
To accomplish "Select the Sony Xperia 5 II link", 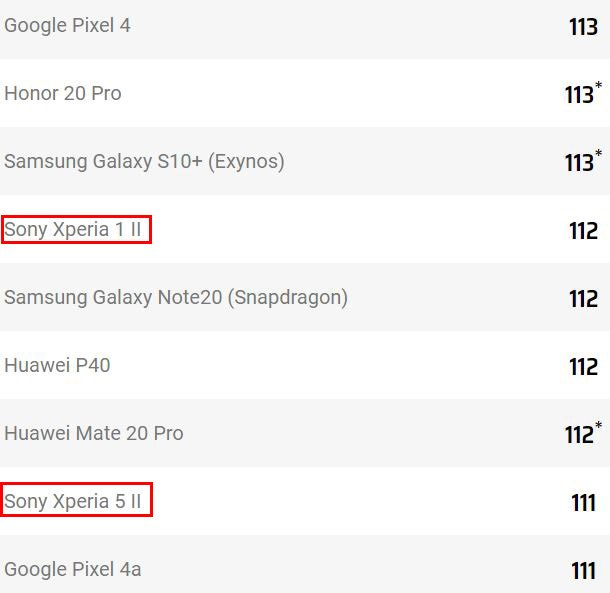I will pos(76,501).
